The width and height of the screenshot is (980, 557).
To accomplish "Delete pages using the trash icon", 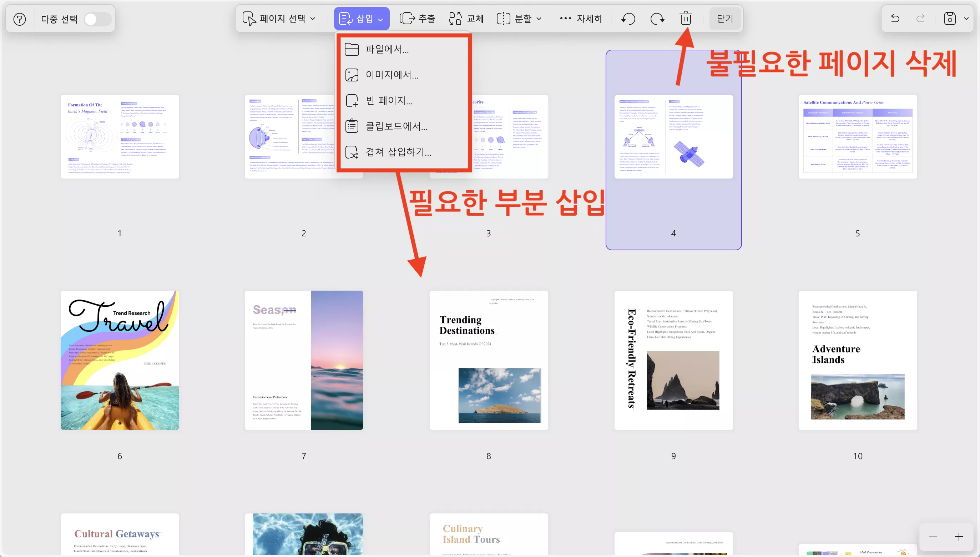I will tap(686, 18).
